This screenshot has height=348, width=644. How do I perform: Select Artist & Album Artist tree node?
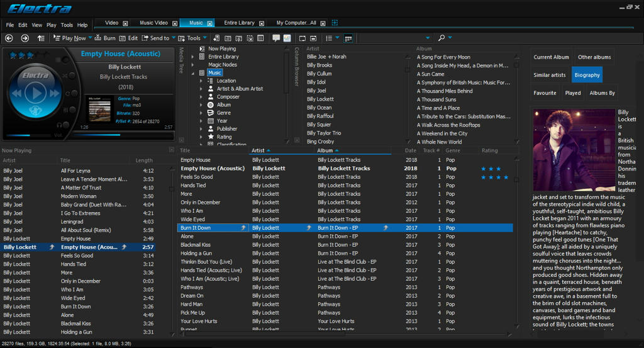(x=240, y=89)
